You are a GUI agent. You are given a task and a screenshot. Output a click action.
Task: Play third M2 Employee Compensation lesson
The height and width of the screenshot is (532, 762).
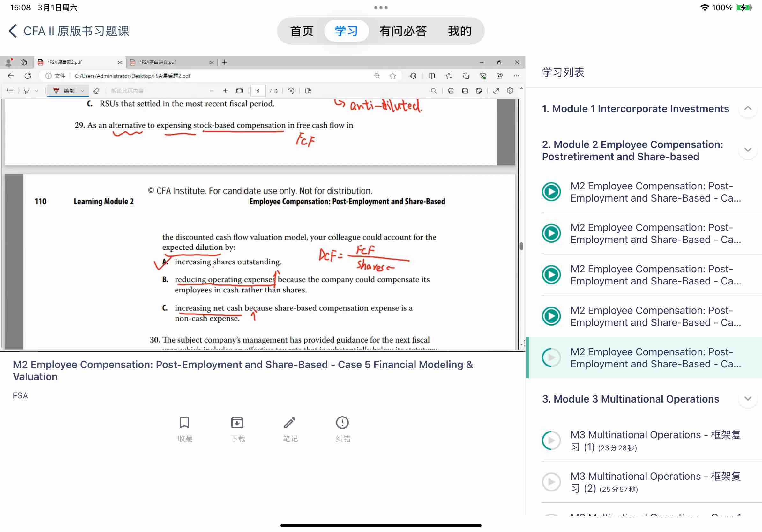(x=551, y=275)
